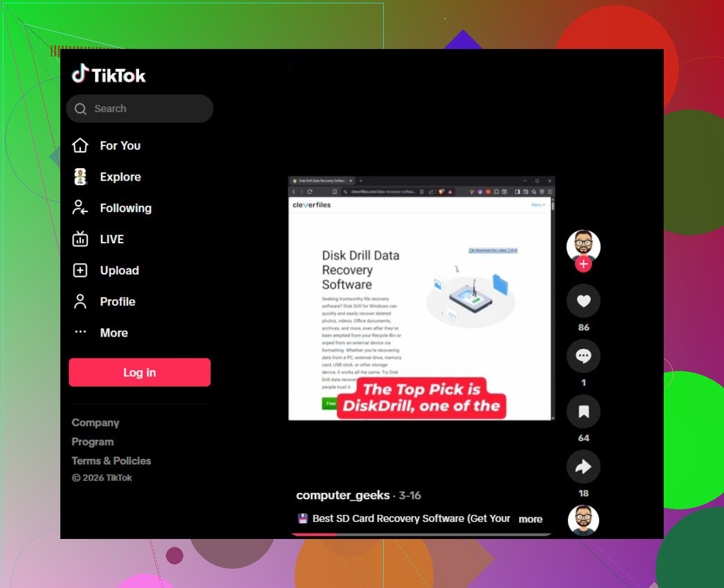The image size is (724, 588).
Task: Open the Following feed
Action: 112,208
